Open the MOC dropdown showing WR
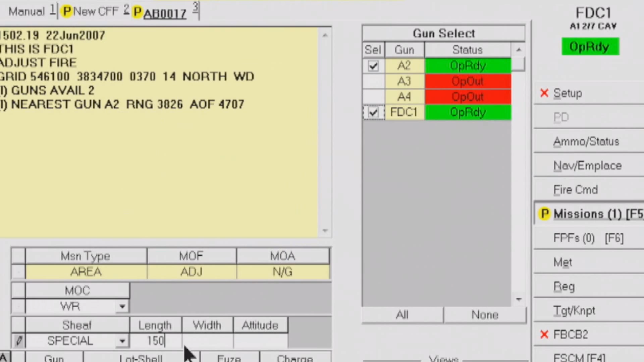The width and height of the screenshot is (644, 362). pyautogui.click(x=122, y=306)
